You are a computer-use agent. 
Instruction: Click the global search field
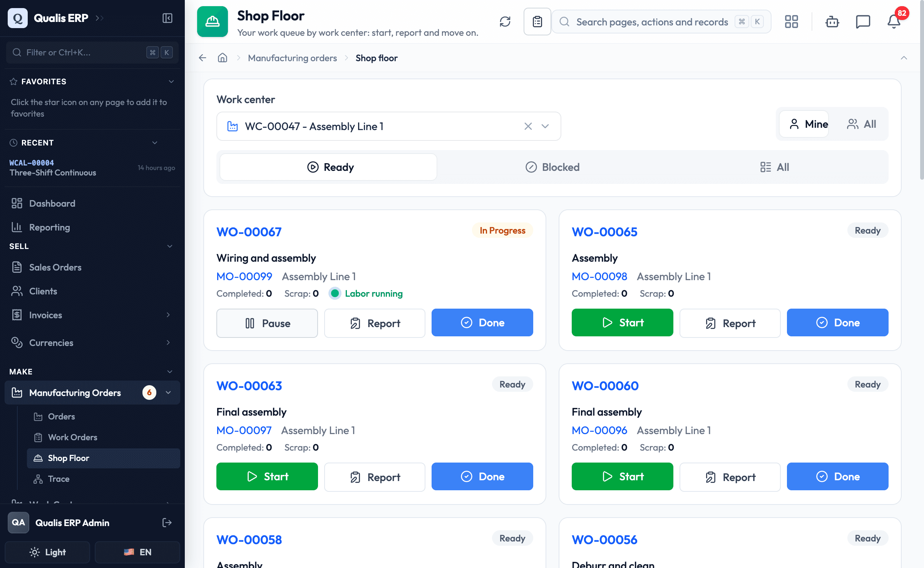pos(661,22)
